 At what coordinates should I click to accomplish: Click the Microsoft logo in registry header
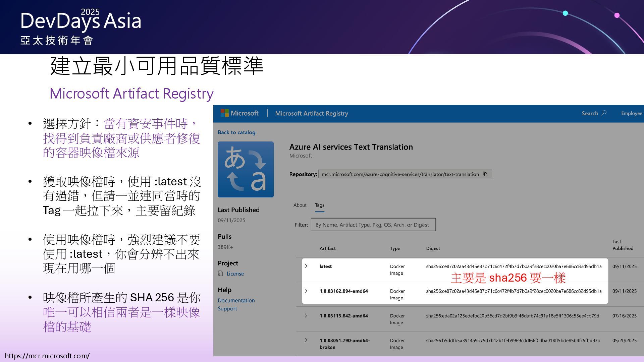239,113
